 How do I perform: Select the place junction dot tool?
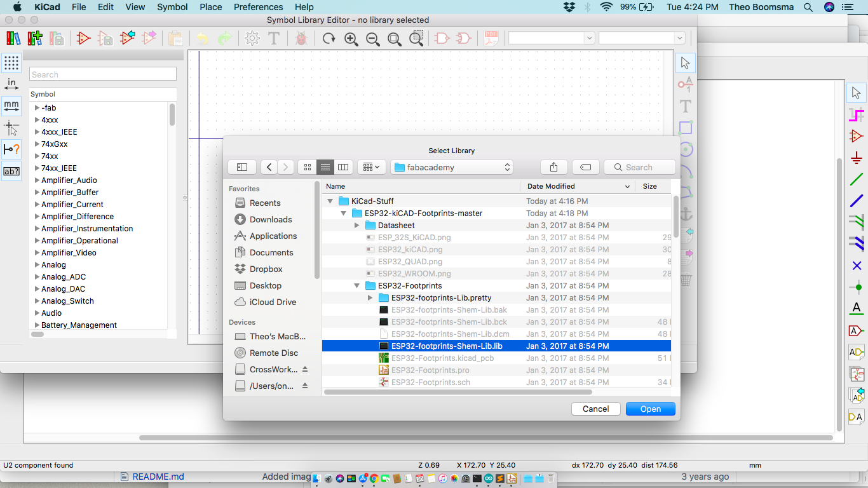pyautogui.click(x=857, y=287)
